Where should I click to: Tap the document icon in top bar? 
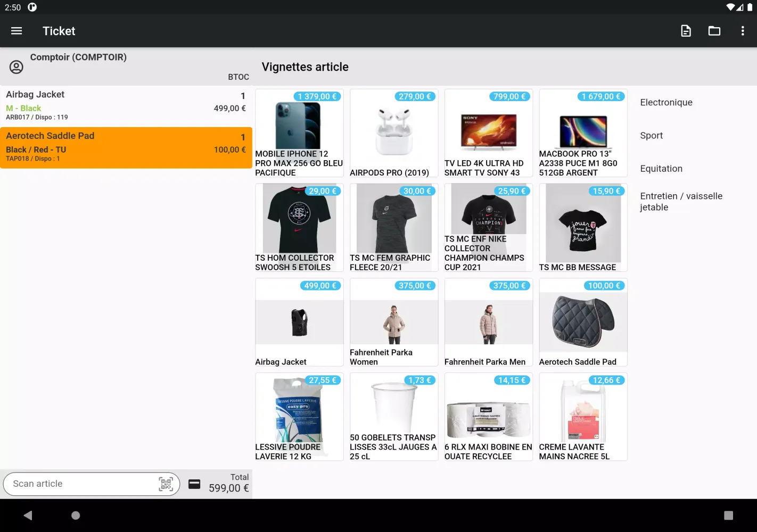[686, 31]
